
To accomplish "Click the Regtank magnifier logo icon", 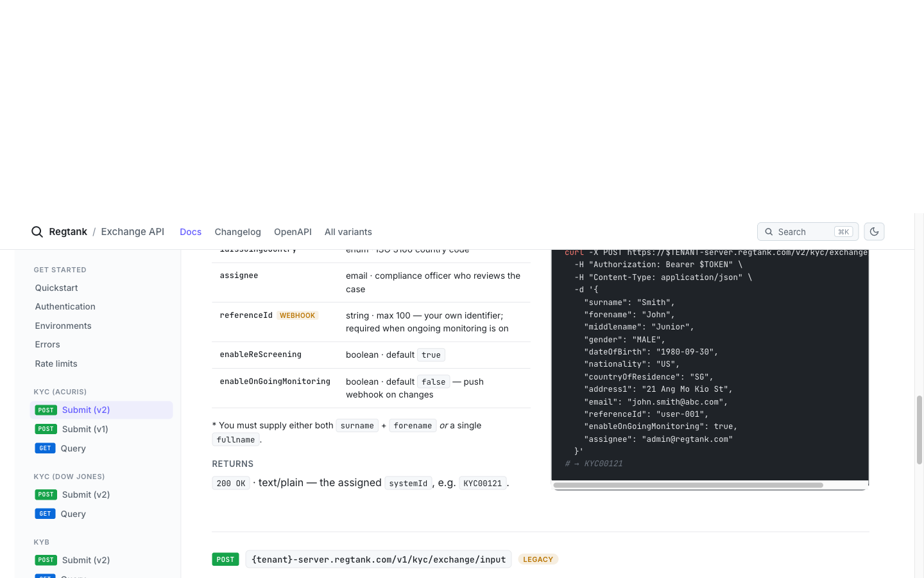I will 37,232.
